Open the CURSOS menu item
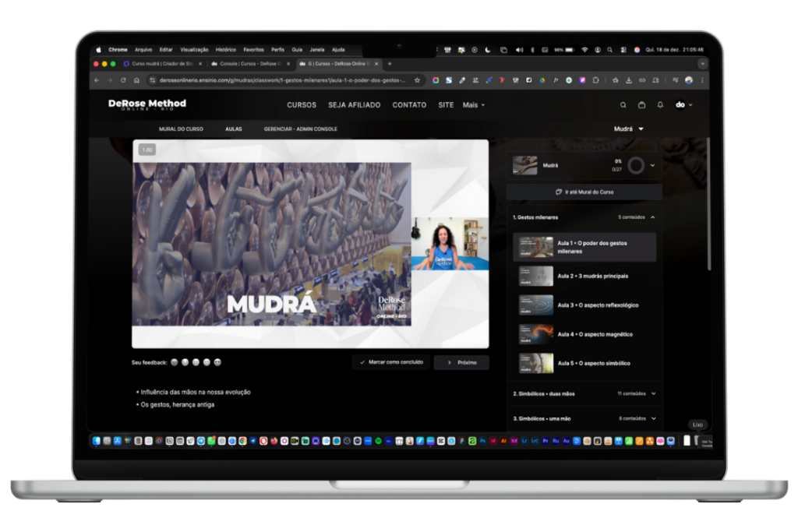Viewport: 798px width, 532px height. point(302,105)
